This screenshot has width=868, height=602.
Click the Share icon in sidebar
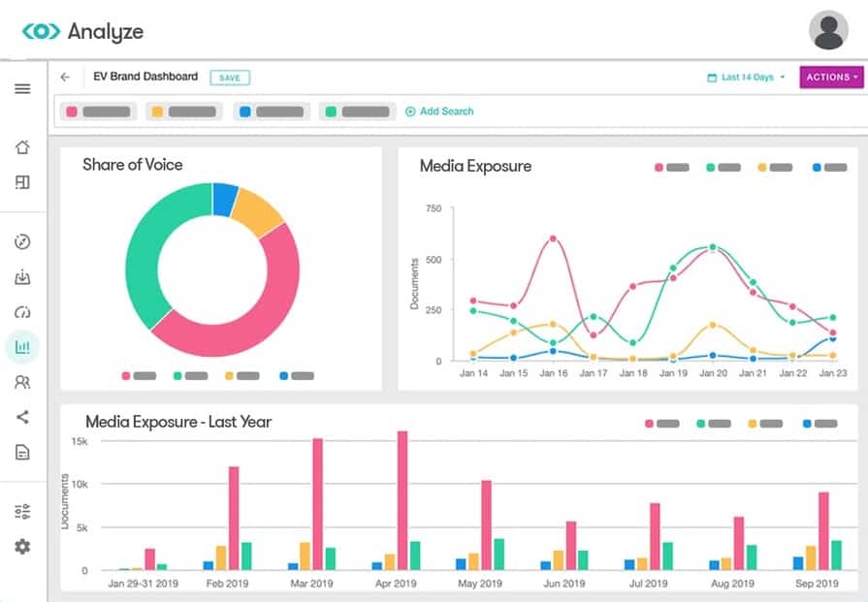(22, 417)
